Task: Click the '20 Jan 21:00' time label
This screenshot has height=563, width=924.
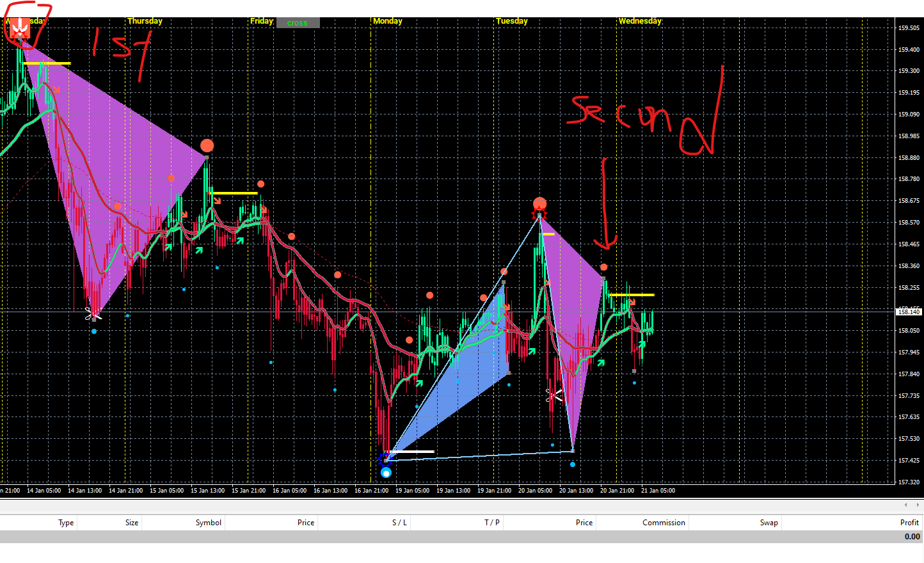Action: click(x=617, y=491)
